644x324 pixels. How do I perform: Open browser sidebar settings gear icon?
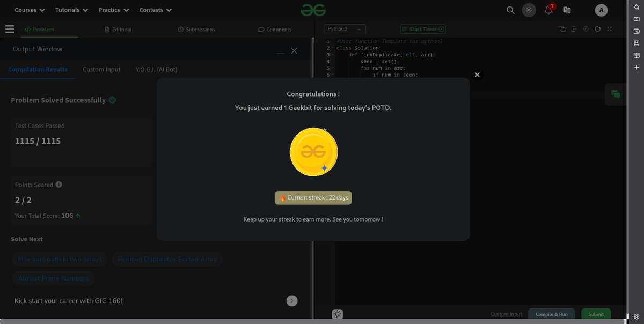tap(636, 316)
